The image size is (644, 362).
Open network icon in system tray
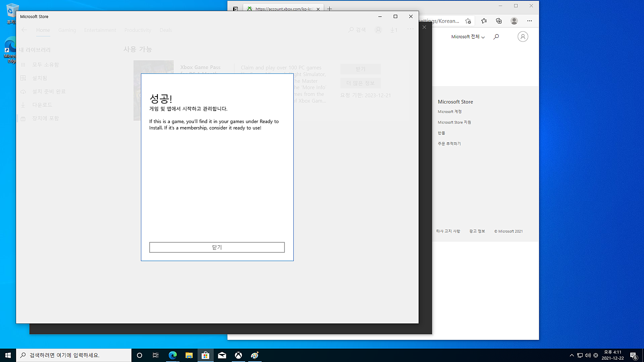click(x=580, y=355)
